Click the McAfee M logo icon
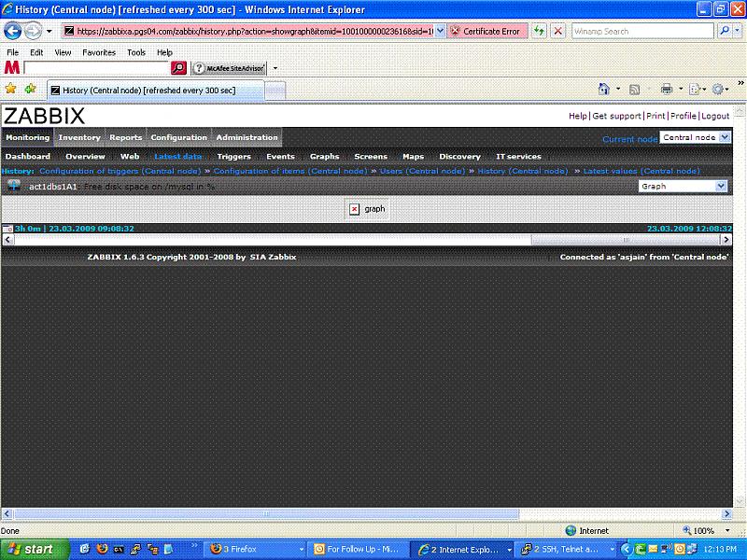747x560 pixels. 12,68
